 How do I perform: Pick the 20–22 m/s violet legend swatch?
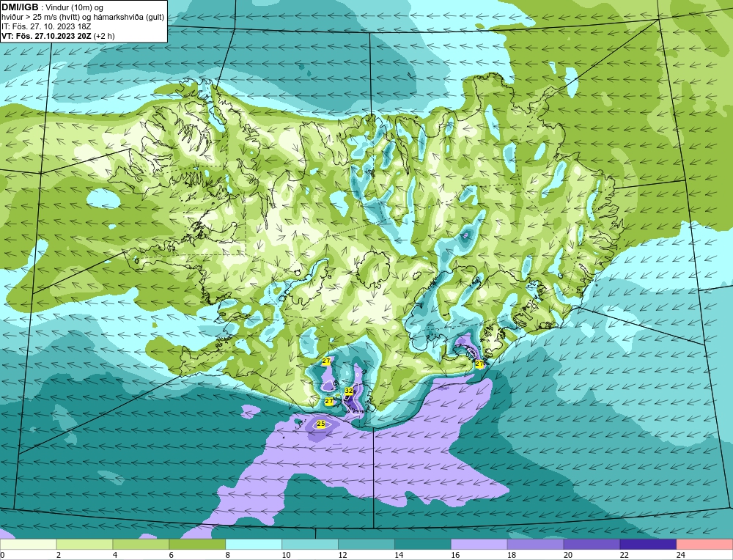point(592,545)
